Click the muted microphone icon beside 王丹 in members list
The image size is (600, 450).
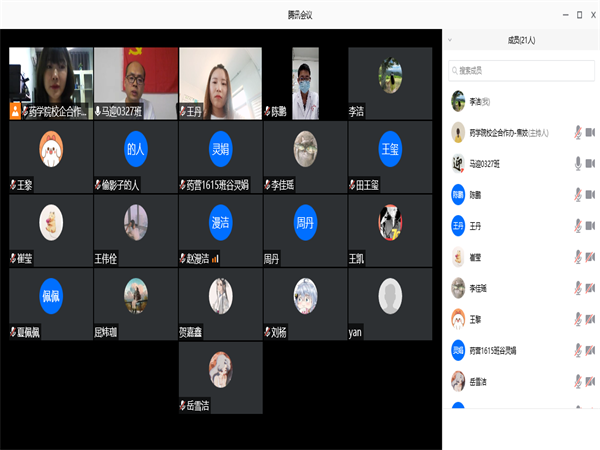[577, 226]
